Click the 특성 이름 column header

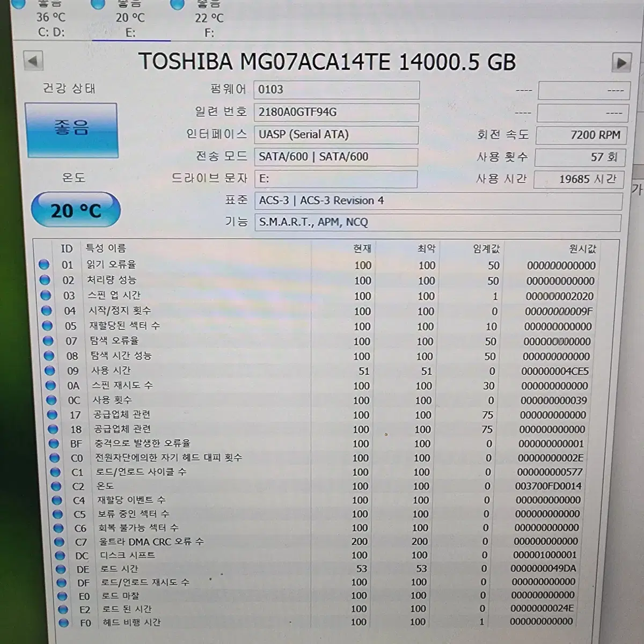[x=106, y=248]
